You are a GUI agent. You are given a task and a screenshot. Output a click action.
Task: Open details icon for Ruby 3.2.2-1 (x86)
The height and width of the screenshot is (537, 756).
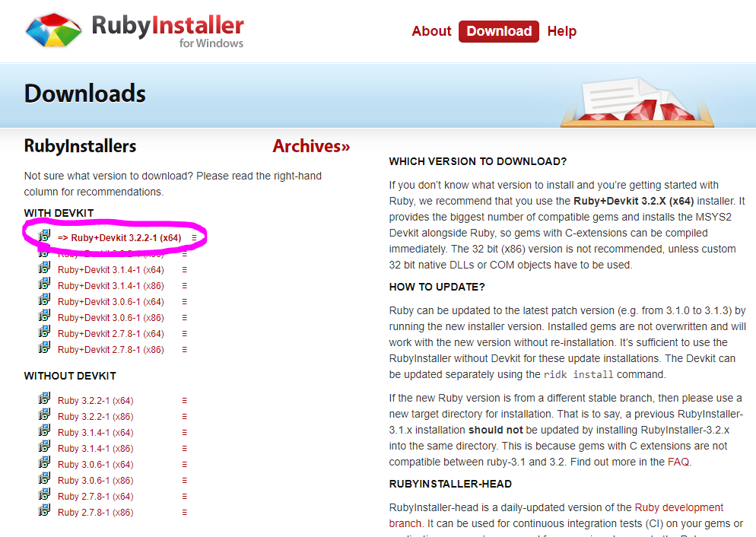(184, 417)
